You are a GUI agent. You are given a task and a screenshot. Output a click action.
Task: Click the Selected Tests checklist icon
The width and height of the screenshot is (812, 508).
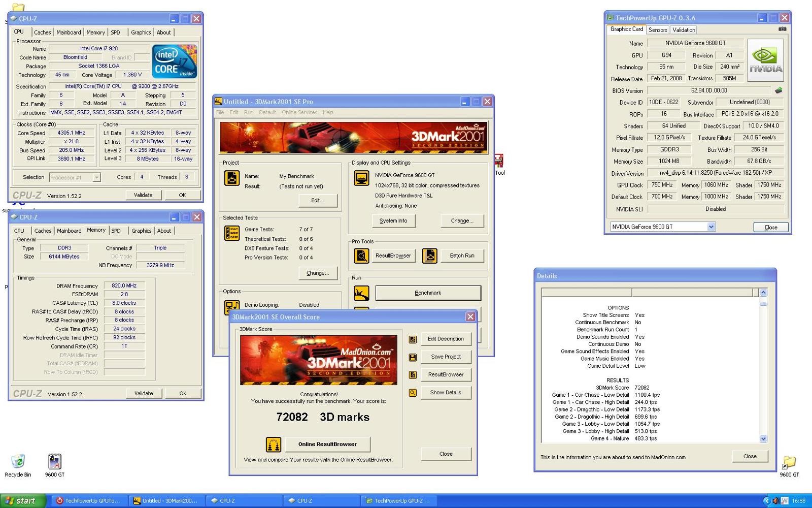tap(232, 233)
